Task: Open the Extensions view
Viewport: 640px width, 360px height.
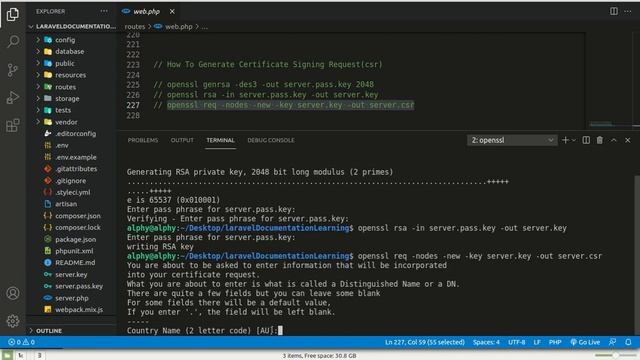Action: coord(13,125)
